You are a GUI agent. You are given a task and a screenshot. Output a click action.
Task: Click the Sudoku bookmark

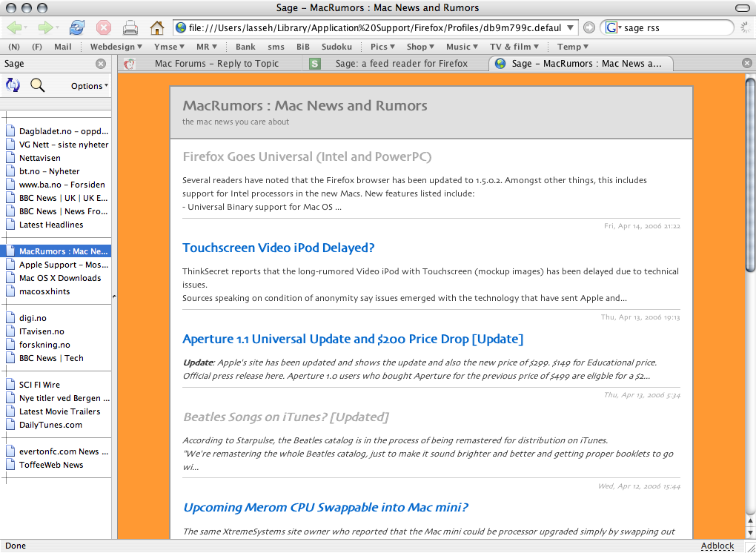(336, 47)
